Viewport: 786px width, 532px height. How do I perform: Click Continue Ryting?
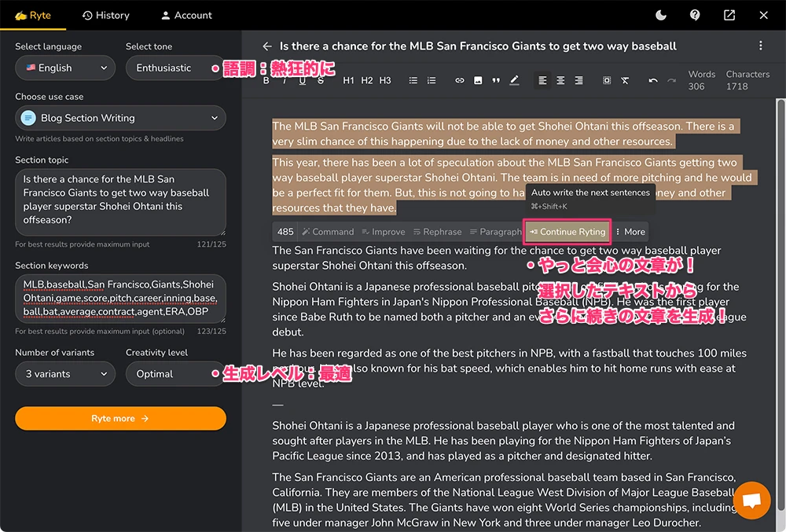coord(567,232)
